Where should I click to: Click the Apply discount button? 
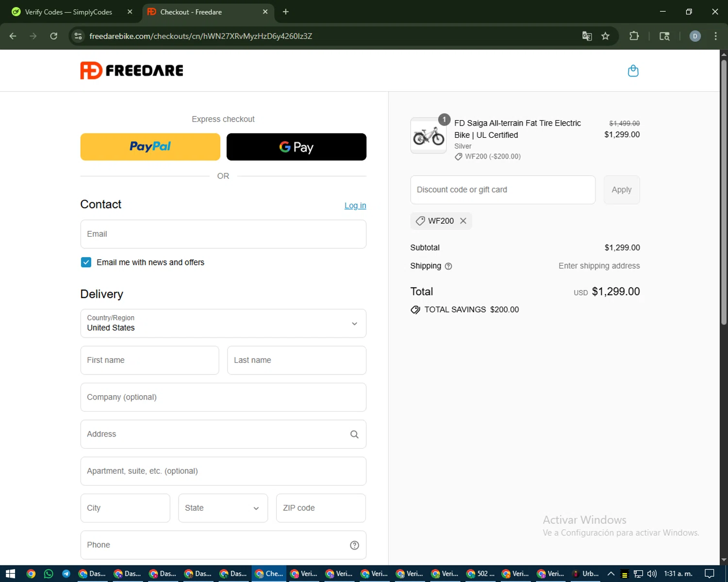coord(621,190)
